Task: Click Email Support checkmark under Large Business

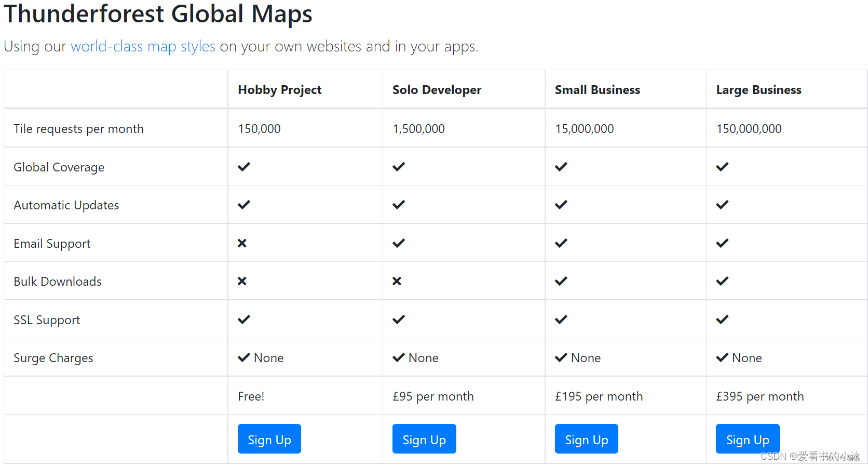Action: click(x=722, y=243)
